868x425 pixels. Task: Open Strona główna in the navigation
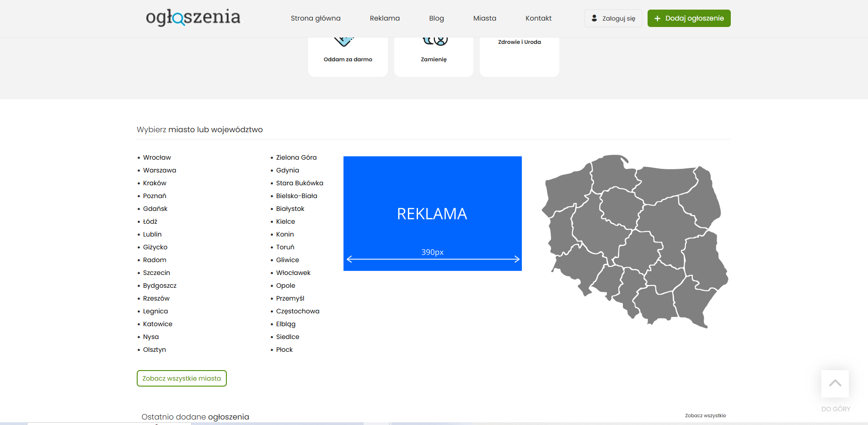[316, 18]
